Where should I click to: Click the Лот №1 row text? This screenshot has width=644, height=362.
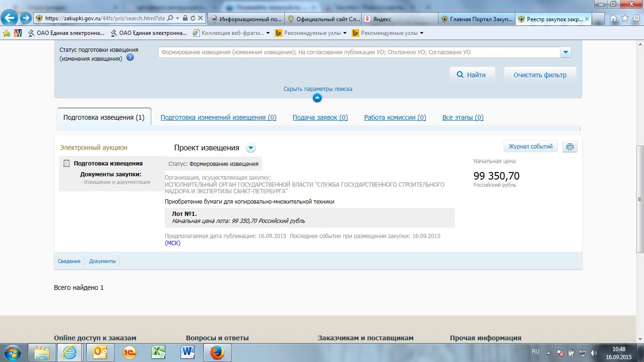pos(184,214)
